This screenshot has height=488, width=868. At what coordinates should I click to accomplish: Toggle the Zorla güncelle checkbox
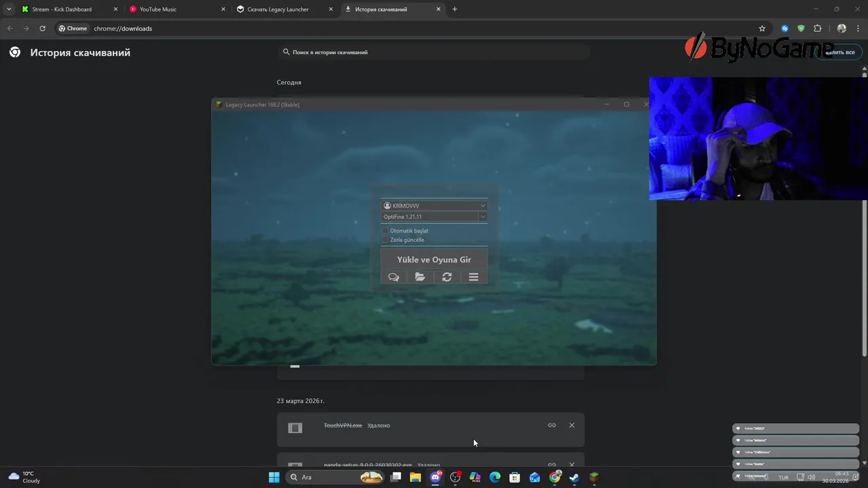(386, 239)
